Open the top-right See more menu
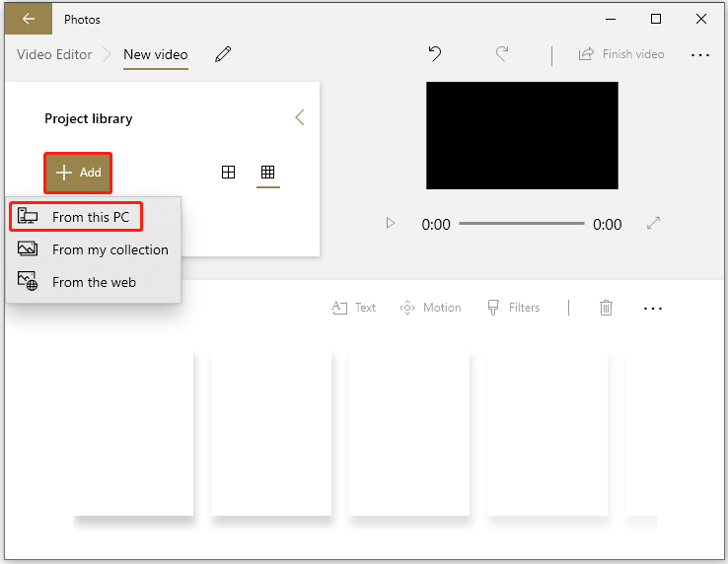The width and height of the screenshot is (728, 564). click(x=699, y=55)
